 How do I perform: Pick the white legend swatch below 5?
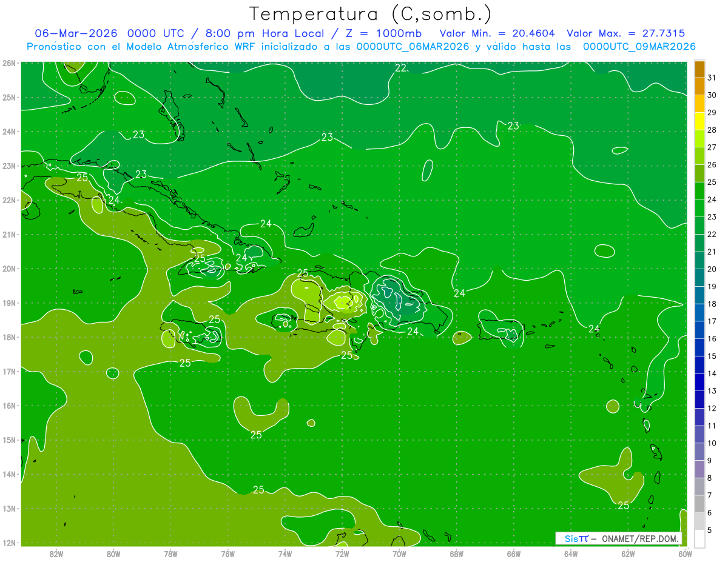[699, 538]
